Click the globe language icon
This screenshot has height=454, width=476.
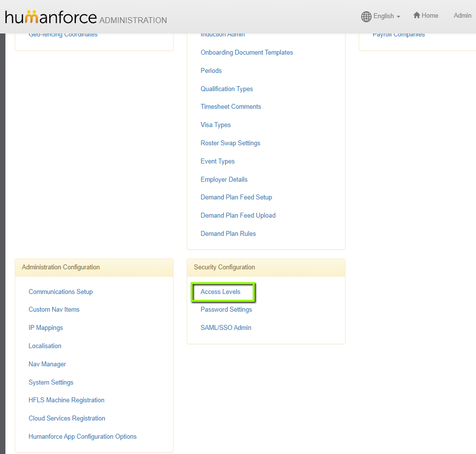[366, 16]
